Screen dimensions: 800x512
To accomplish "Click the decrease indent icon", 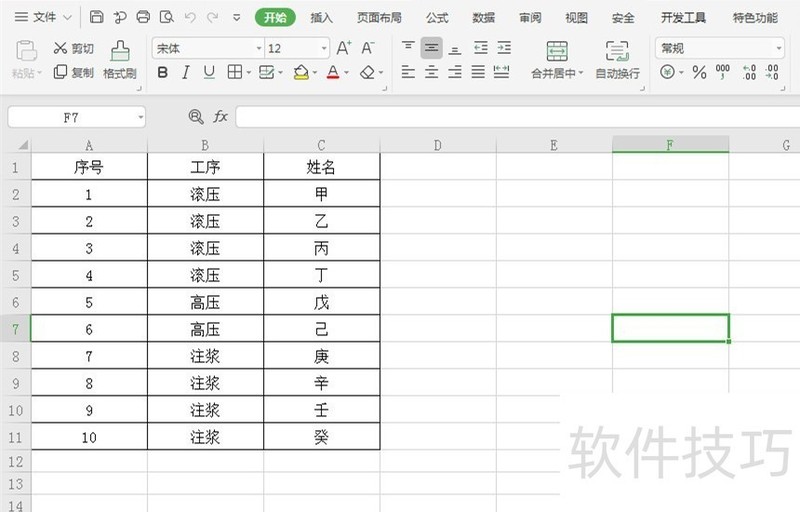I will (x=481, y=48).
